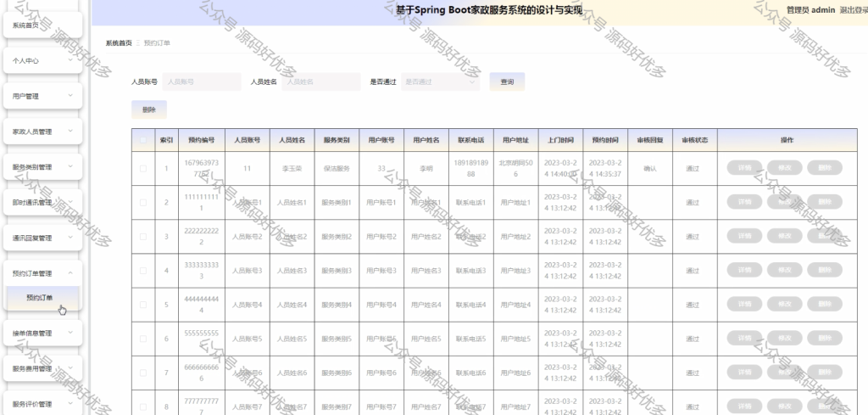The width and height of the screenshot is (868, 415).
Task: Open 系统首页 in the sidebar
Action: pyautogui.click(x=42, y=25)
